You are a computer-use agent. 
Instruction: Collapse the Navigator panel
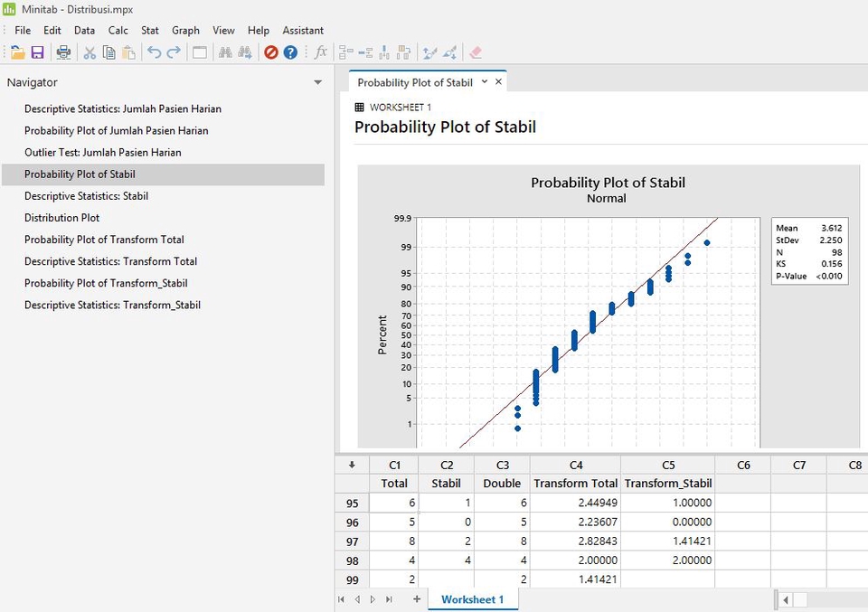point(317,81)
